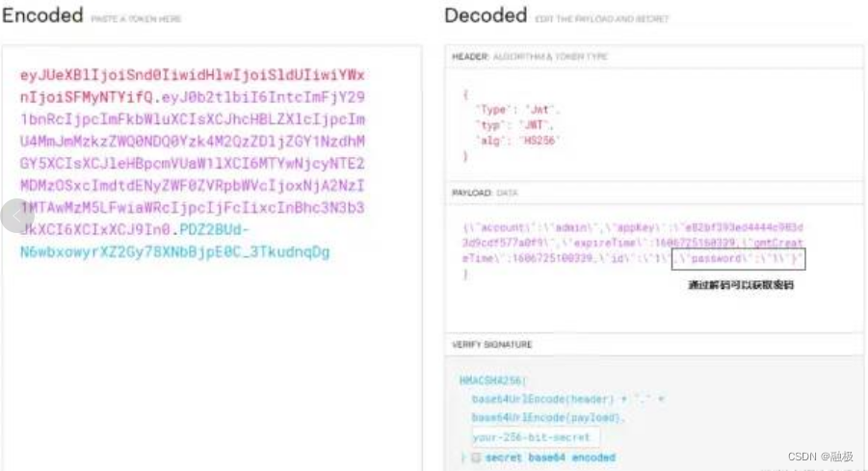Viewport: 868px width, 471px height.
Task: Click the left arrow navigation circle
Action: click(16, 216)
